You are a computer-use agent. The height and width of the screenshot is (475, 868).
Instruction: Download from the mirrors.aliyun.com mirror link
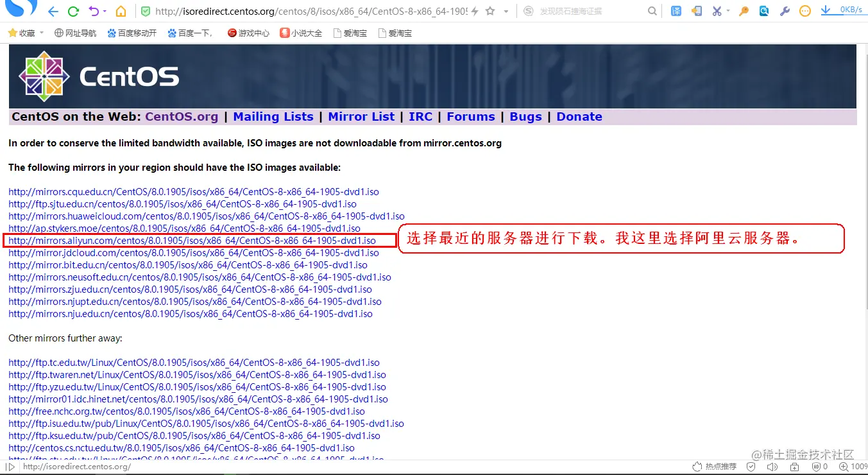click(192, 241)
